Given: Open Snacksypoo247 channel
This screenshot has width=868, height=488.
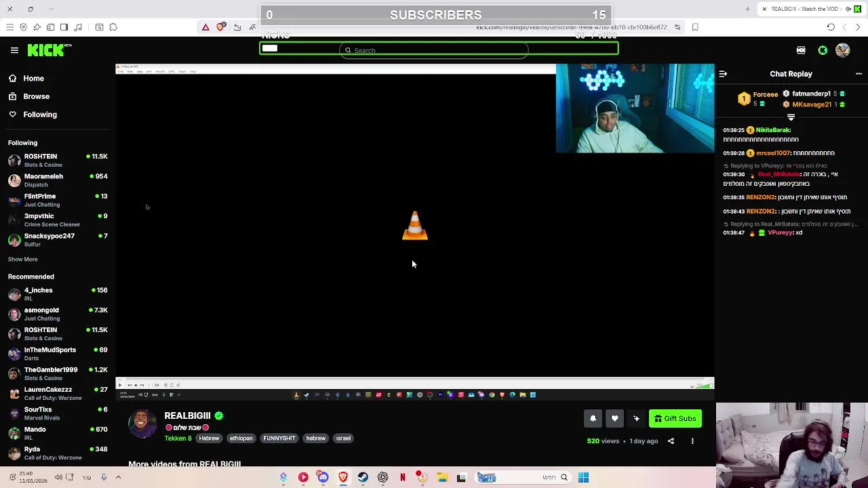Looking at the screenshot, I should (58, 240).
